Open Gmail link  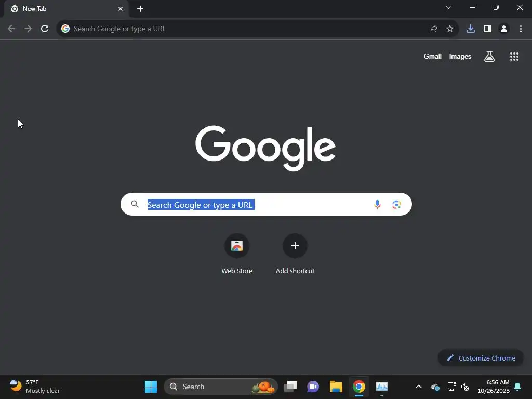pyautogui.click(x=433, y=56)
